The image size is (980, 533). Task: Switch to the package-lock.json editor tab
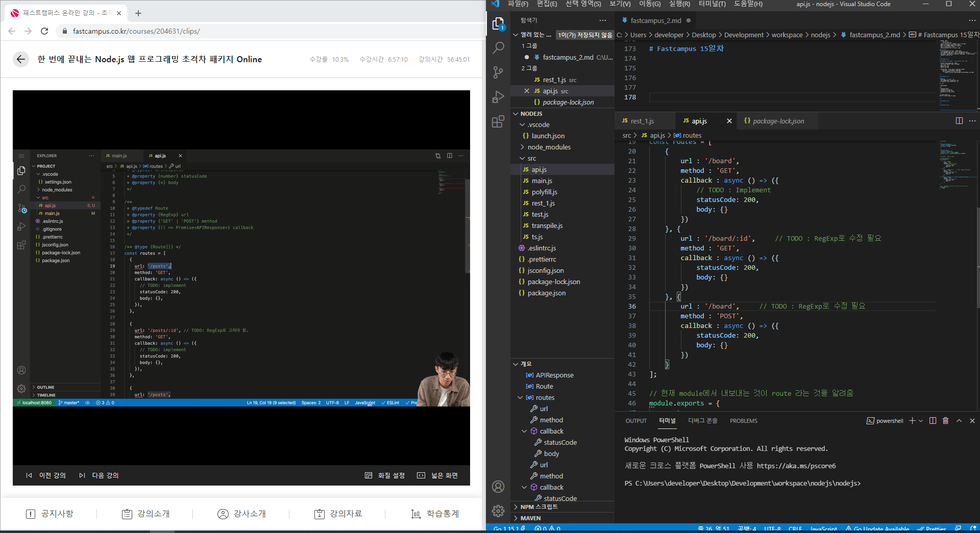[x=777, y=121]
